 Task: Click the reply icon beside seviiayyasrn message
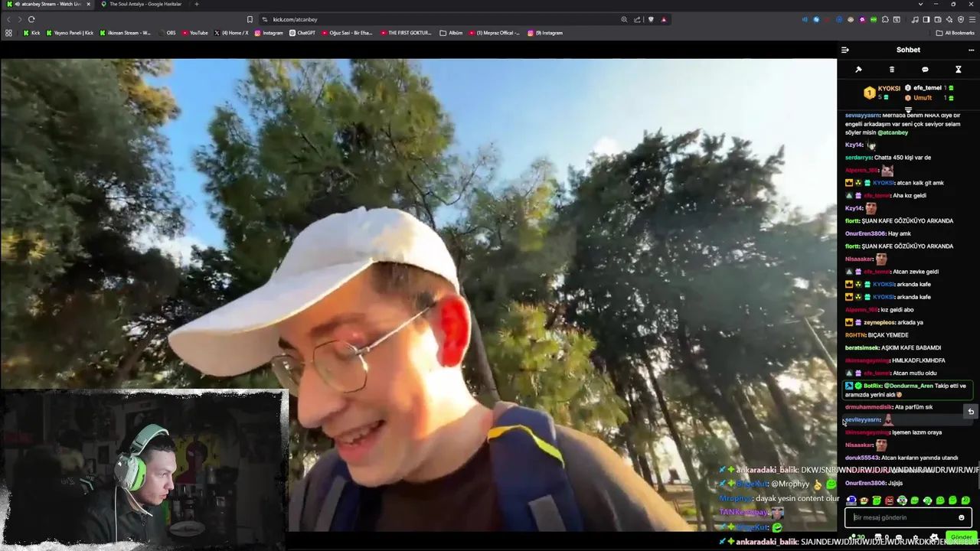(971, 412)
